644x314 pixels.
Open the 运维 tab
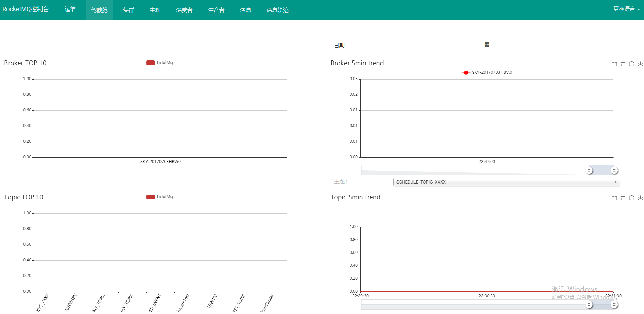[70, 9]
